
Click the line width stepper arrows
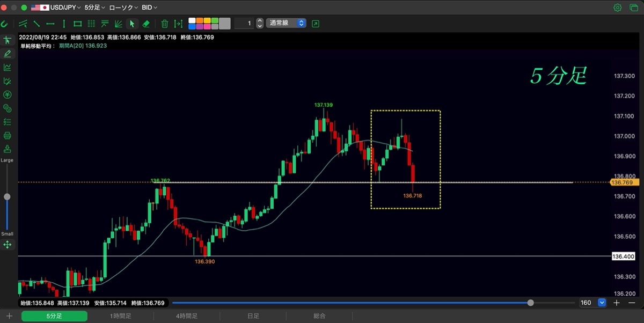[260, 24]
